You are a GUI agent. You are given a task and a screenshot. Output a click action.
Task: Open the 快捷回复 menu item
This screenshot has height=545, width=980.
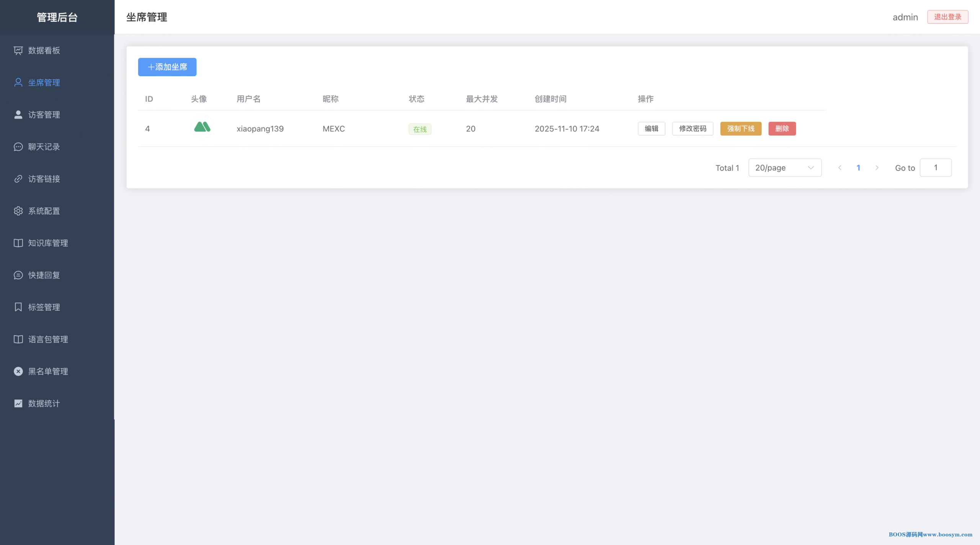tap(44, 275)
